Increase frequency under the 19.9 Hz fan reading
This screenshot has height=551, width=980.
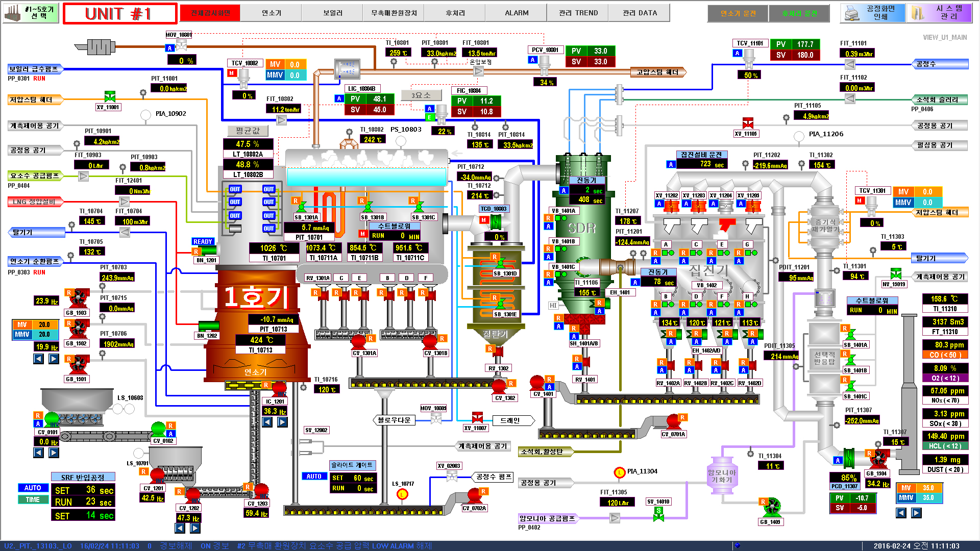[54, 359]
